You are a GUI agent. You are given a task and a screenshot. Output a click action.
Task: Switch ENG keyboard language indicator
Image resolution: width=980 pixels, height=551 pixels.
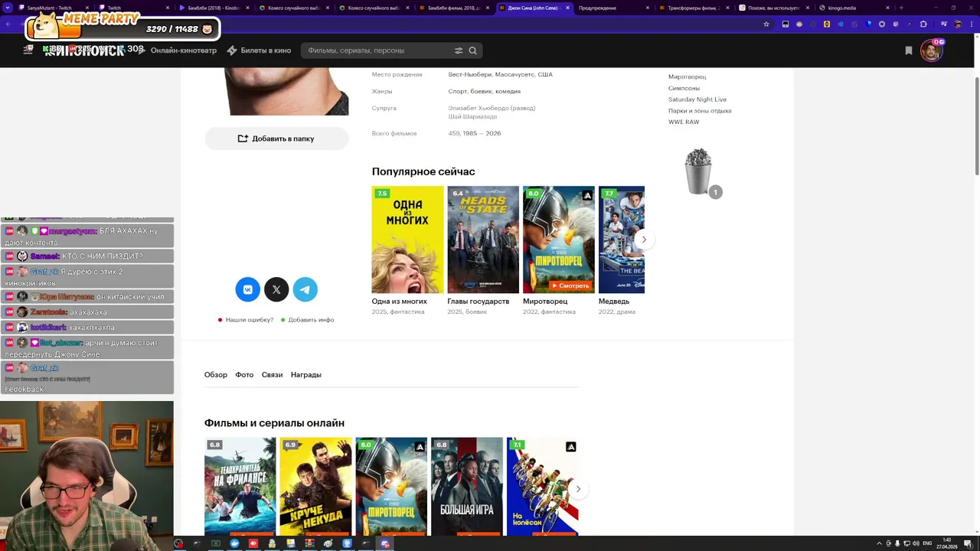point(927,543)
